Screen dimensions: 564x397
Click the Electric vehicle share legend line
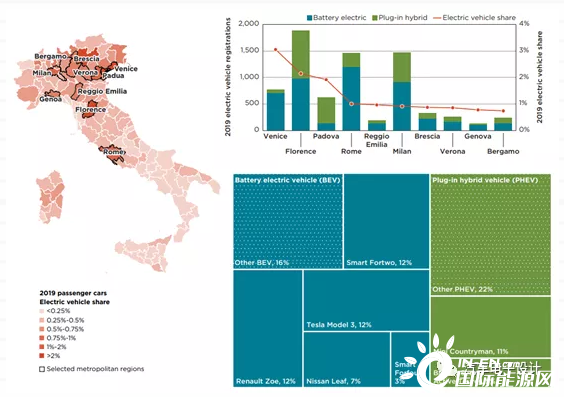437,18
